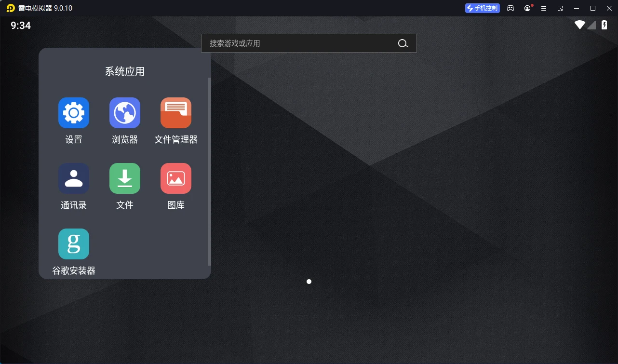Launch the 浏览器 browser app
Image resolution: width=618 pixels, height=364 pixels.
coord(124,112)
